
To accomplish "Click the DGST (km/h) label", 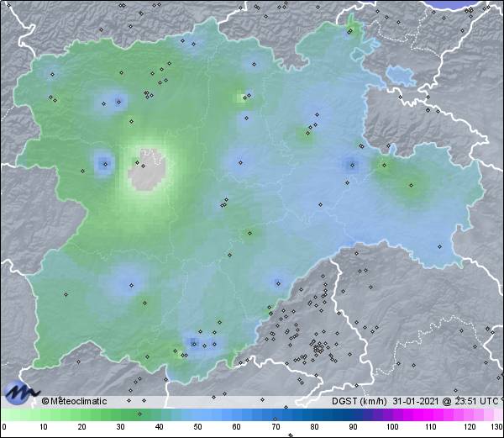I will coord(359,401).
